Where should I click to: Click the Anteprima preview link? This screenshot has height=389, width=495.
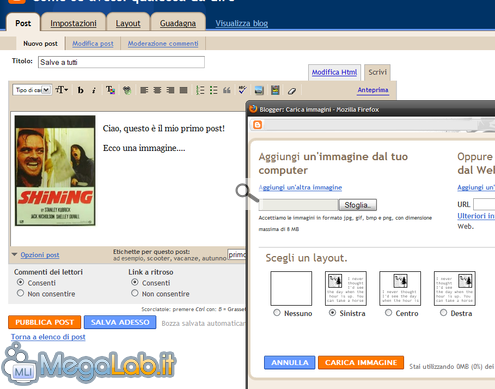click(373, 90)
